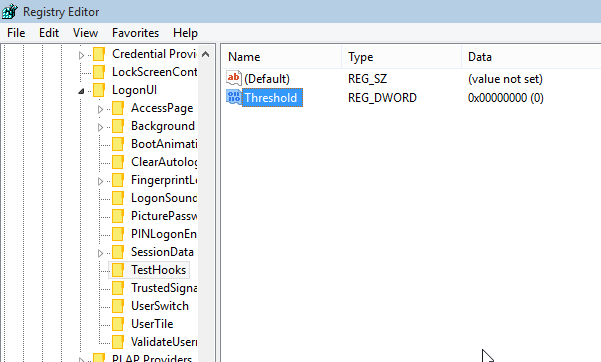
Task: Select the PINLogonEnrollment key label
Action: point(164,234)
